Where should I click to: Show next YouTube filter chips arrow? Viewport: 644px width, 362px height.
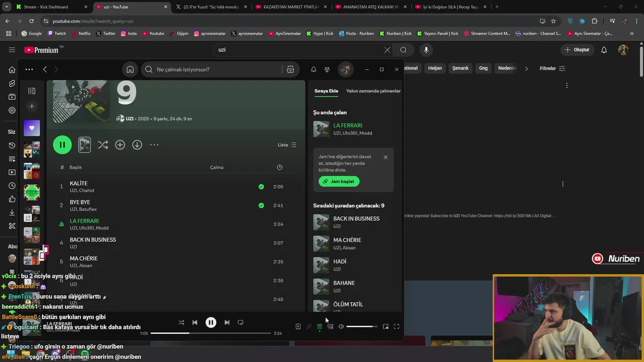coord(526,68)
